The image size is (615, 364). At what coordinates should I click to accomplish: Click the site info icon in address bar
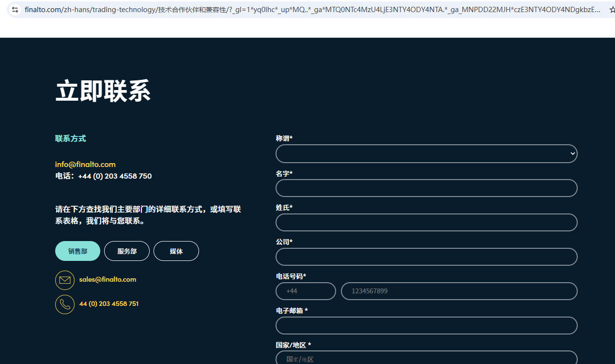15,9
